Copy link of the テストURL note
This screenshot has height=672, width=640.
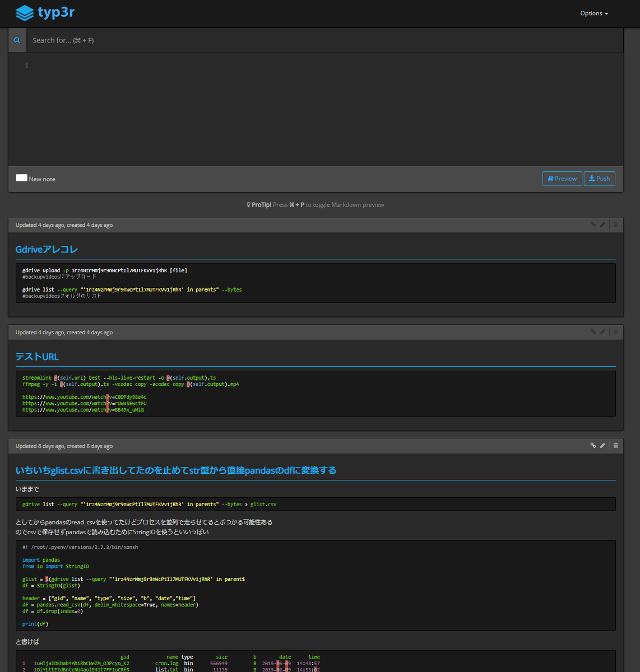(x=593, y=332)
